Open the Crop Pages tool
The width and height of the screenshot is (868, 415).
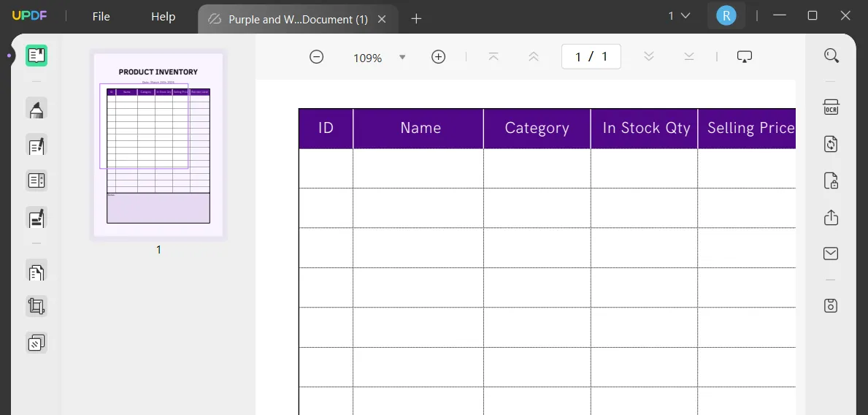37,306
